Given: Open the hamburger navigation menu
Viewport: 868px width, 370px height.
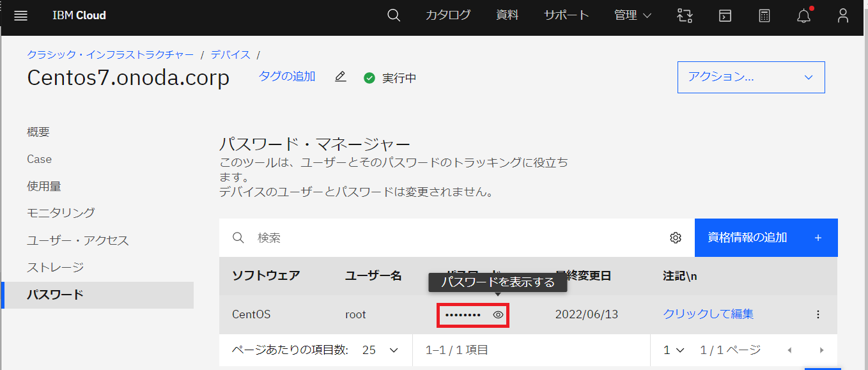Looking at the screenshot, I should coord(20,15).
